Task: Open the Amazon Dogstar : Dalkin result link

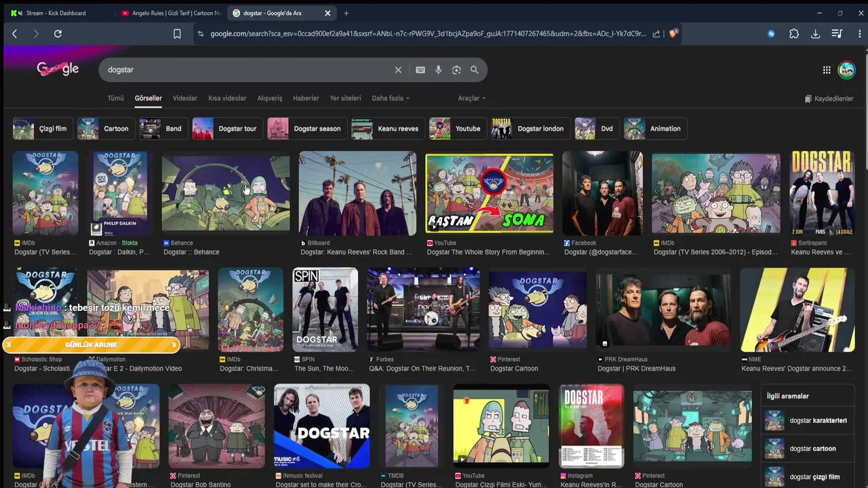Action: [119, 252]
